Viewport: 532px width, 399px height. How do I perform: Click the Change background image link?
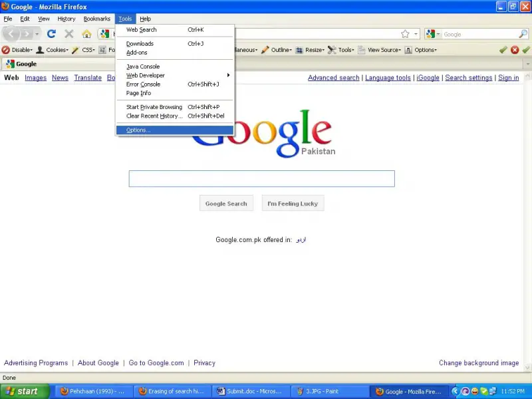[x=479, y=362]
